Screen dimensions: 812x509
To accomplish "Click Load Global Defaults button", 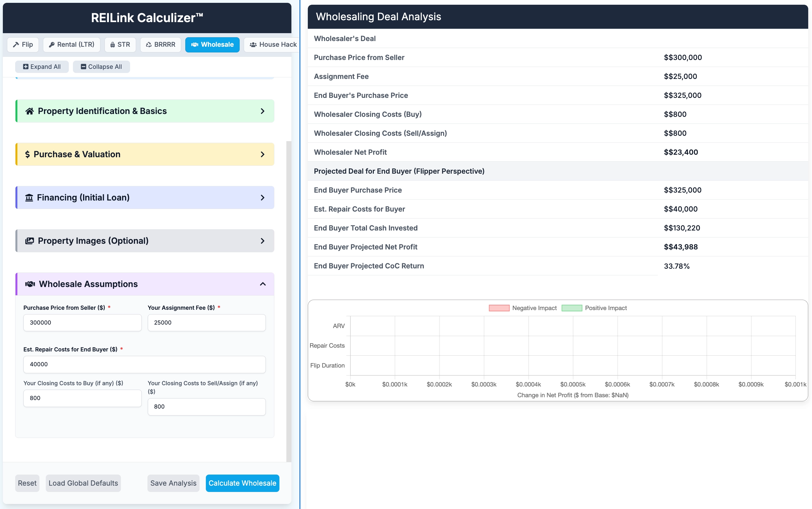I will [83, 483].
